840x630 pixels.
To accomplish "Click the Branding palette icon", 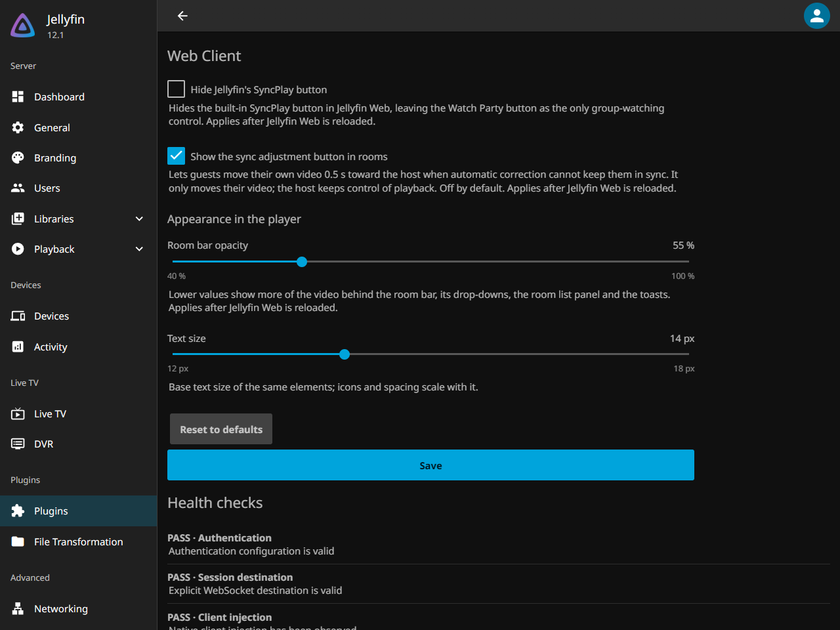I will click(x=18, y=157).
